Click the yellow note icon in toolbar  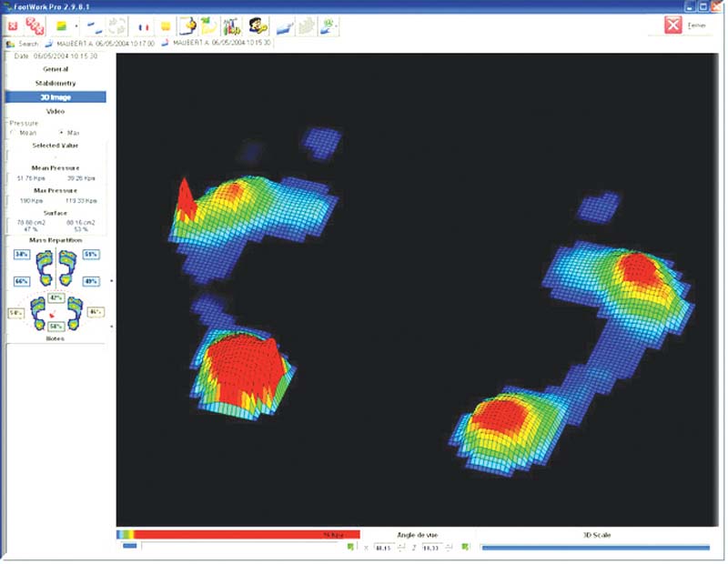point(166,26)
